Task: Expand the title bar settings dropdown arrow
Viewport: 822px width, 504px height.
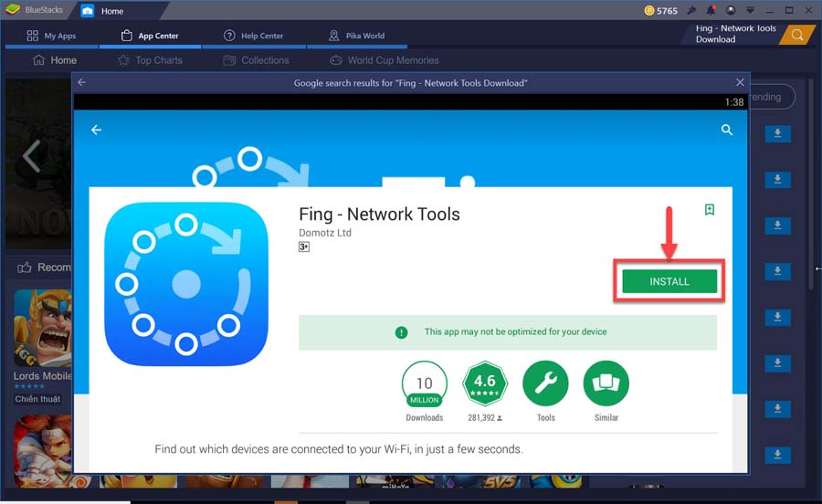Action: 750,10
